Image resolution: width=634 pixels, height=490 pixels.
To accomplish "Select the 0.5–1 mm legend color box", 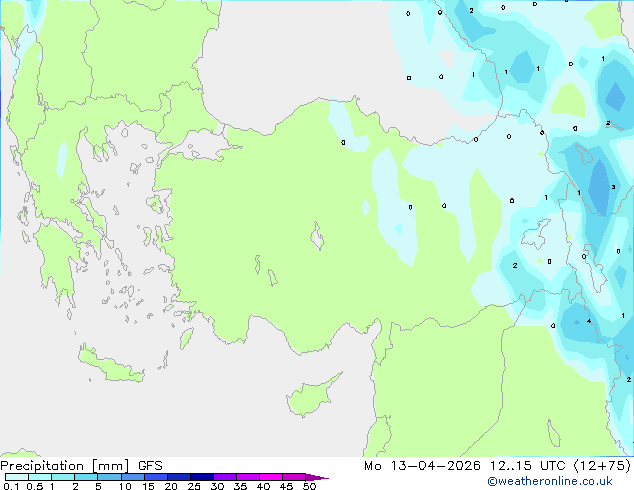I will 40,477.
